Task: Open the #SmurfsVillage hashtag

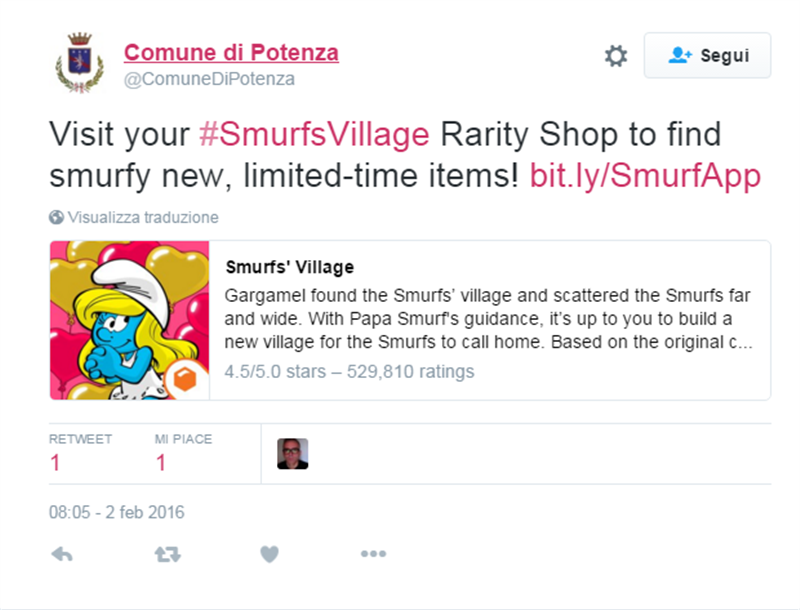Action: coord(313,134)
